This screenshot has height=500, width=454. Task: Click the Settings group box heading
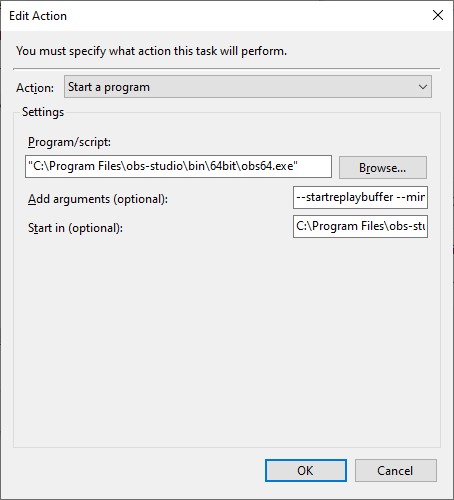pos(43,112)
